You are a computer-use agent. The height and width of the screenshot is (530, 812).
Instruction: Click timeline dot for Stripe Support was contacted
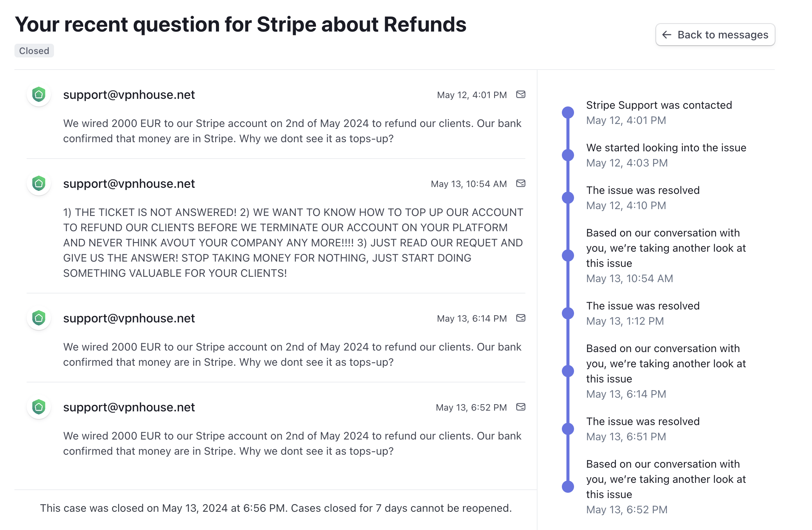pyautogui.click(x=568, y=112)
